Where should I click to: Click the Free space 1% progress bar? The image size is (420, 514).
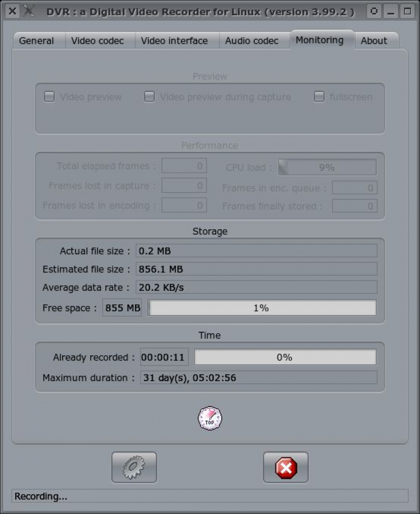point(262,308)
